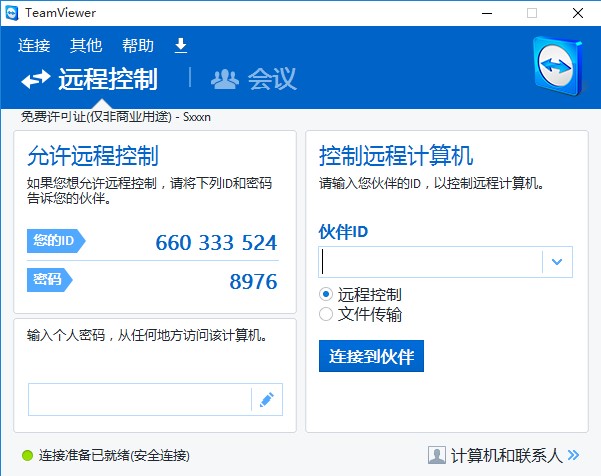601x476 pixels.
Task: Click the pencil edit icon for personal password
Action: coord(267,399)
